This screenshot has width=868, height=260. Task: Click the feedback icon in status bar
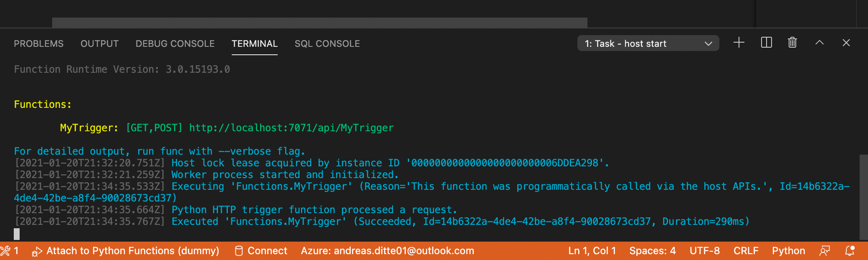coord(825,251)
